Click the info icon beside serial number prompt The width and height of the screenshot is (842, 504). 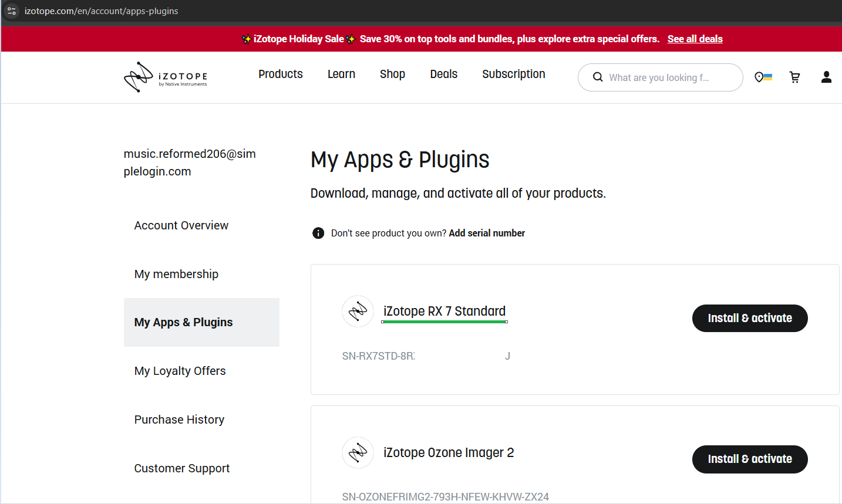tap(318, 233)
